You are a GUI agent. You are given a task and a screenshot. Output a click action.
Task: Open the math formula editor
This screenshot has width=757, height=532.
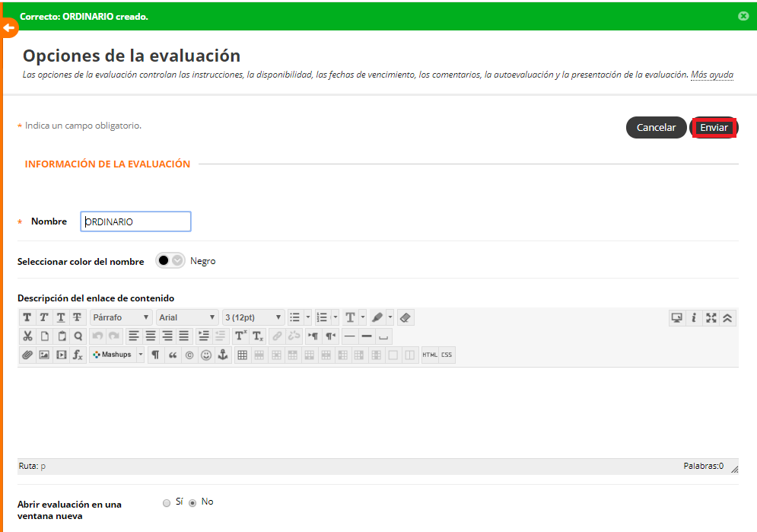pyautogui.click(x=78, y=355)
